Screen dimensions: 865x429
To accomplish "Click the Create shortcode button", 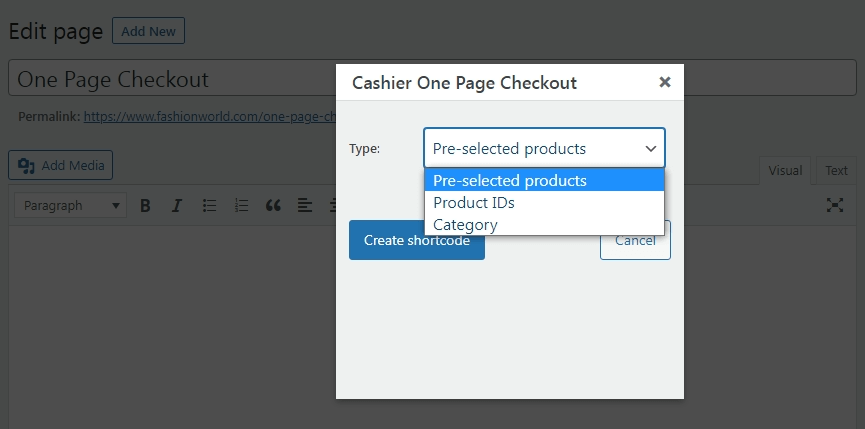I will pos(417,240).
